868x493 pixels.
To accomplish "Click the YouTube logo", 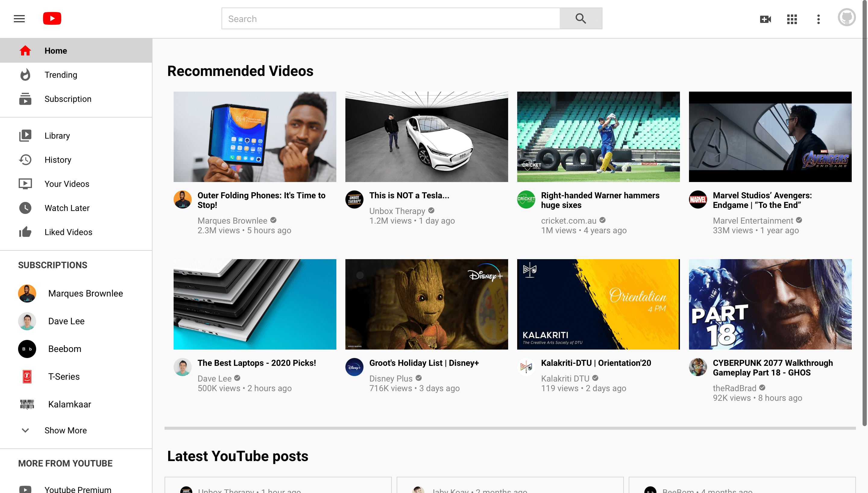I will (x=52, y=18).
